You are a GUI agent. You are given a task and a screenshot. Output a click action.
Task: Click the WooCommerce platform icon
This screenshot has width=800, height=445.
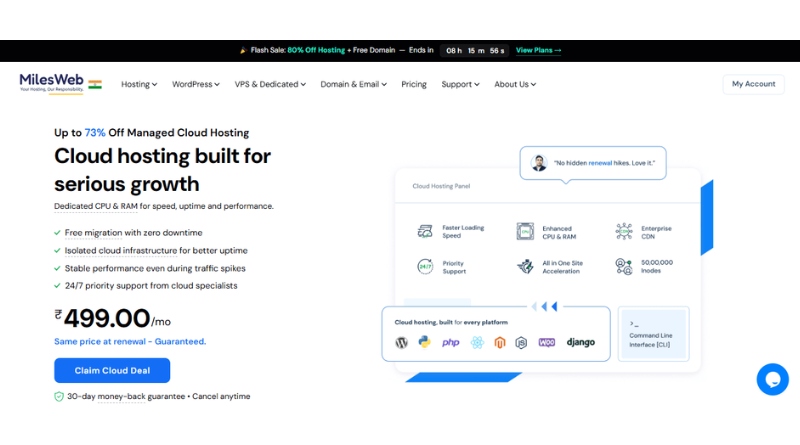click(546, 342)
